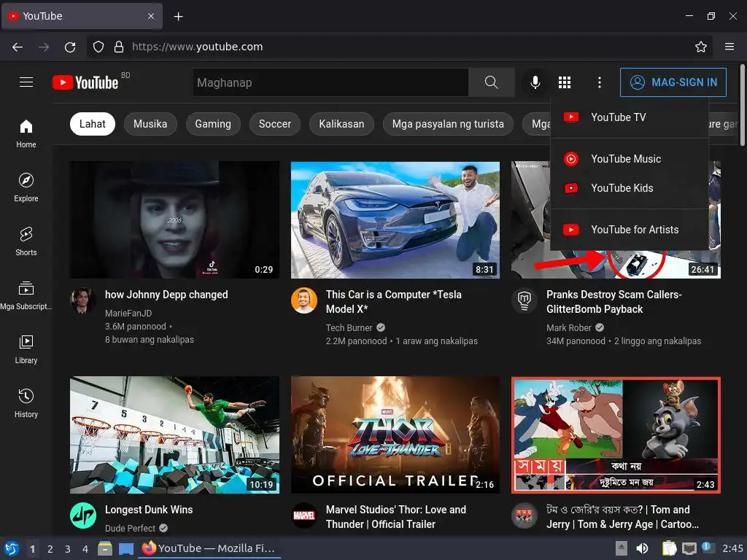Select YouTube Kids from apps menu
This screenshot has width=747, height=560.
pos(630,188)
